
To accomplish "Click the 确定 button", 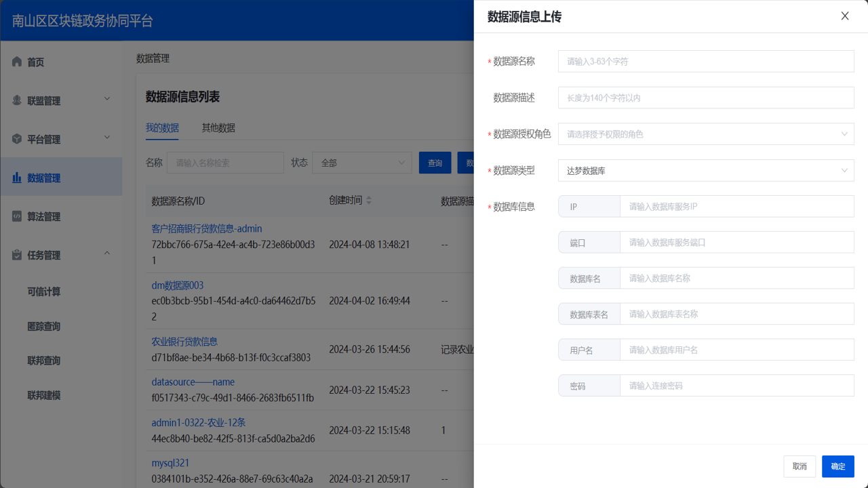I will [838, 466].
